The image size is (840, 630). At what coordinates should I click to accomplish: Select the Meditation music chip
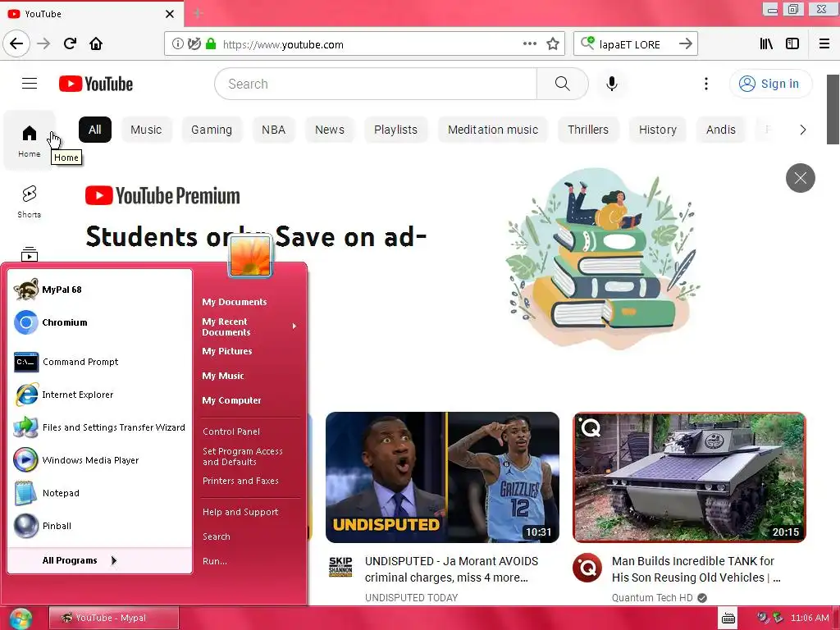tap(493, 130)
